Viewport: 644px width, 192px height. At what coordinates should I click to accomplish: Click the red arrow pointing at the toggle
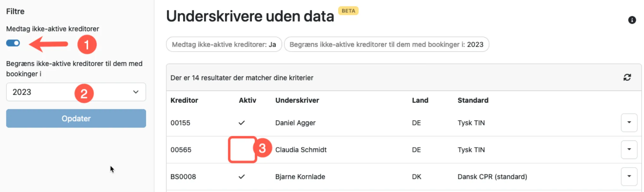[48, 44]
